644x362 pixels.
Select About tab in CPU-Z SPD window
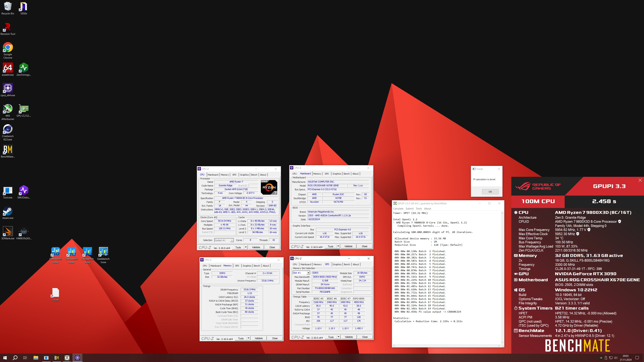(356, 264)
